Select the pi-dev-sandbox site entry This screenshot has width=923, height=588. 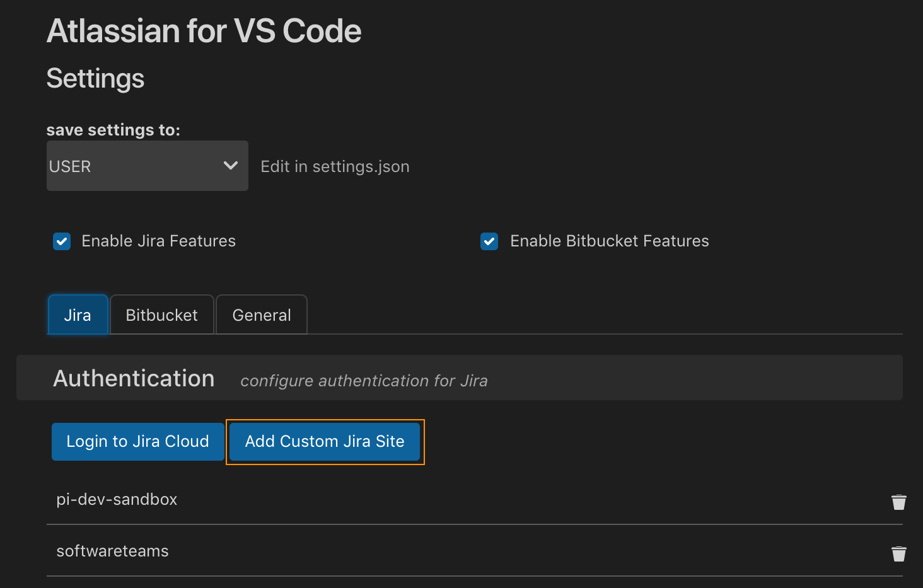click(117, 499)
